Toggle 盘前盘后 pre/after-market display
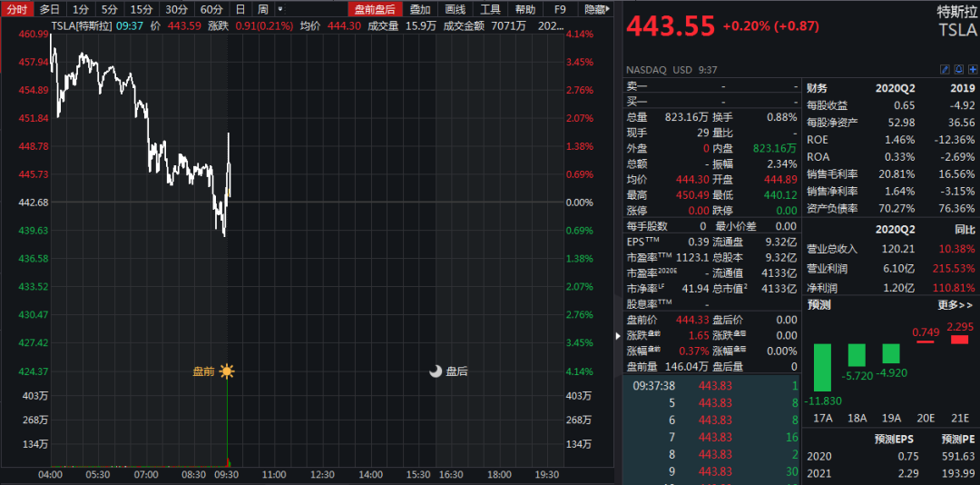 [x=375, y=9]
